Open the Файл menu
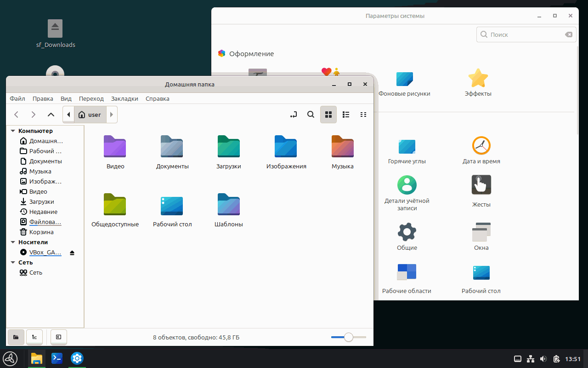The width and height of the screenshot is (588, 368). click(x=17, y=98)
